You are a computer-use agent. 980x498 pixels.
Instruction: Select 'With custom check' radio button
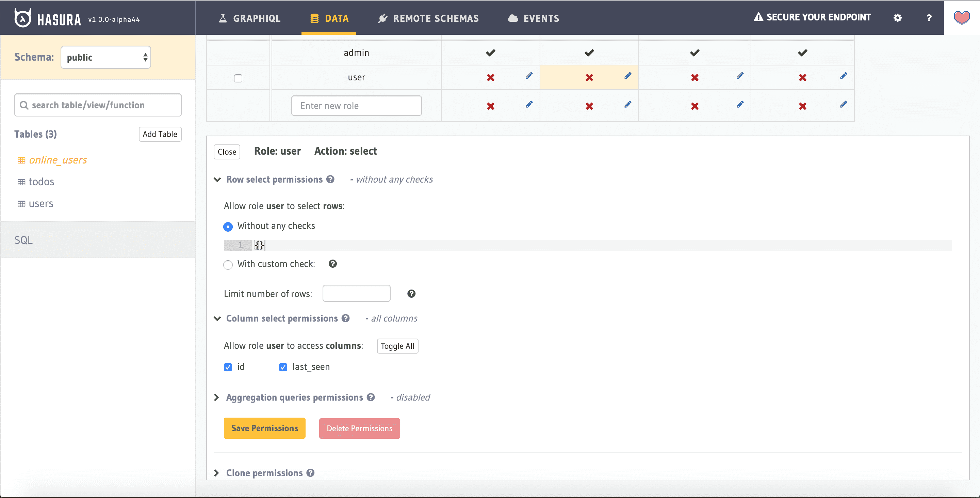pyautogui.click(x=228, y=264)
